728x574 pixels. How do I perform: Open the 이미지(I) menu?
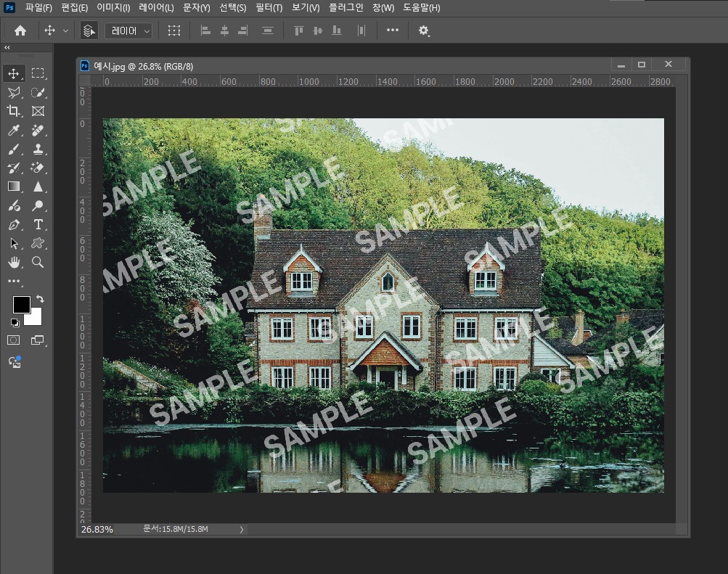(113, 8)
